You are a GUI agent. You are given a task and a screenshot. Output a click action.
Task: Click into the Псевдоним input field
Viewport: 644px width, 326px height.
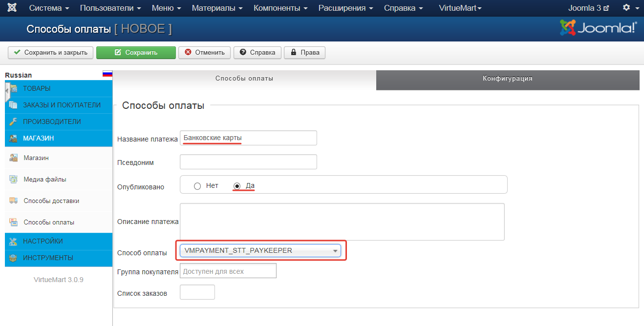tap(248, 162)
